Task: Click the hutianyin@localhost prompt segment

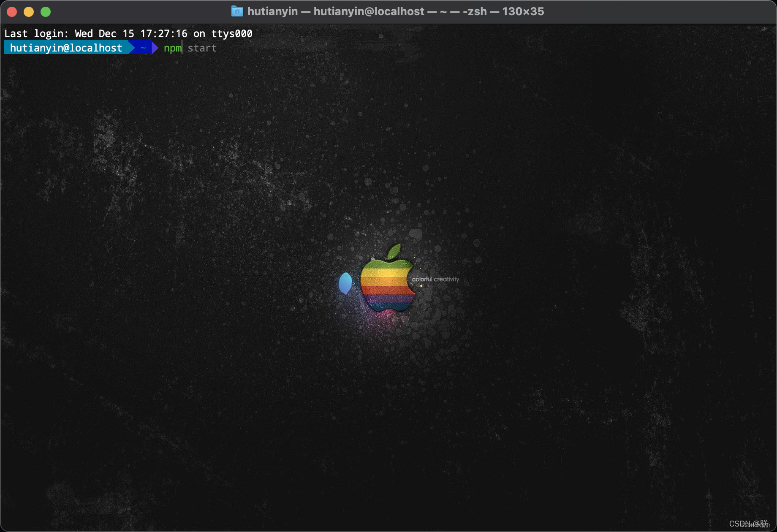Action: click(x=66, y=48)
